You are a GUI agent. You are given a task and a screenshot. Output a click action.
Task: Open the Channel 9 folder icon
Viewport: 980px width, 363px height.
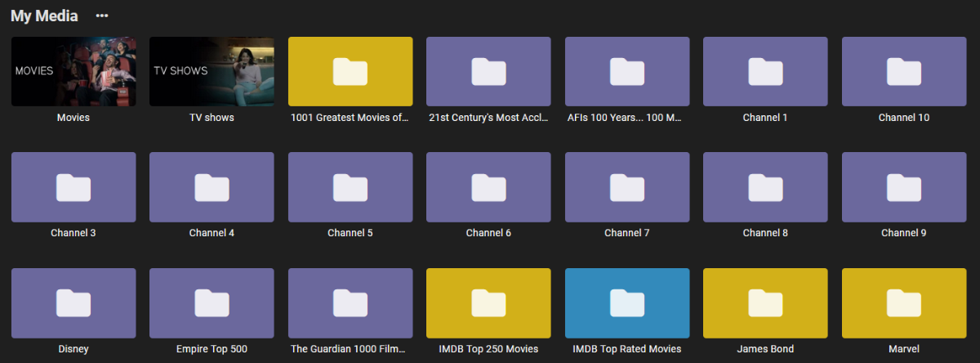[x=904, y=187]
